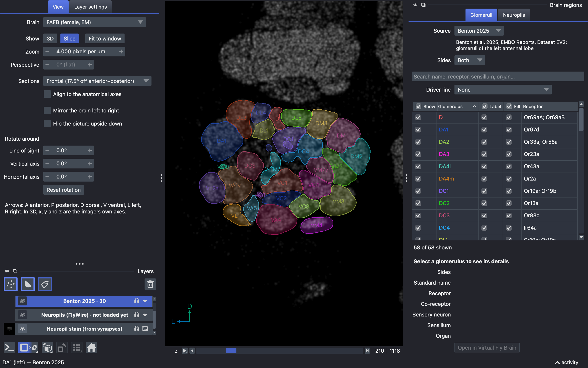
Task: Select the Glomeruli tab
Action: [x=481, y=15]
